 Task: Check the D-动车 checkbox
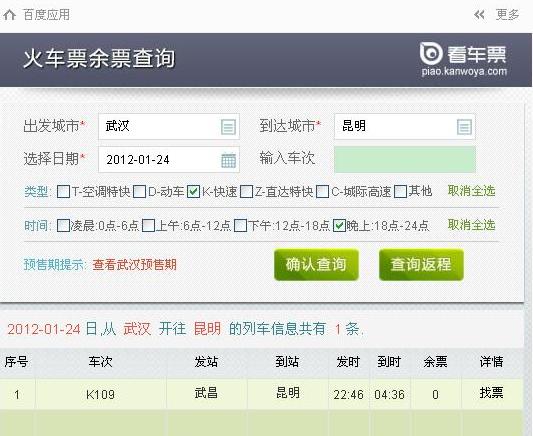coord(139,192)
